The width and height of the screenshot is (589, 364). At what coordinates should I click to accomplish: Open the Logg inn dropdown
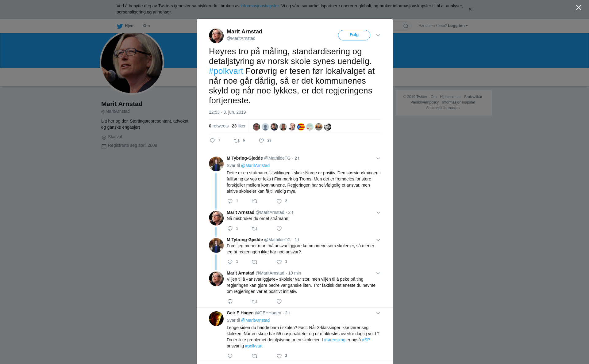tap(458, 26)
